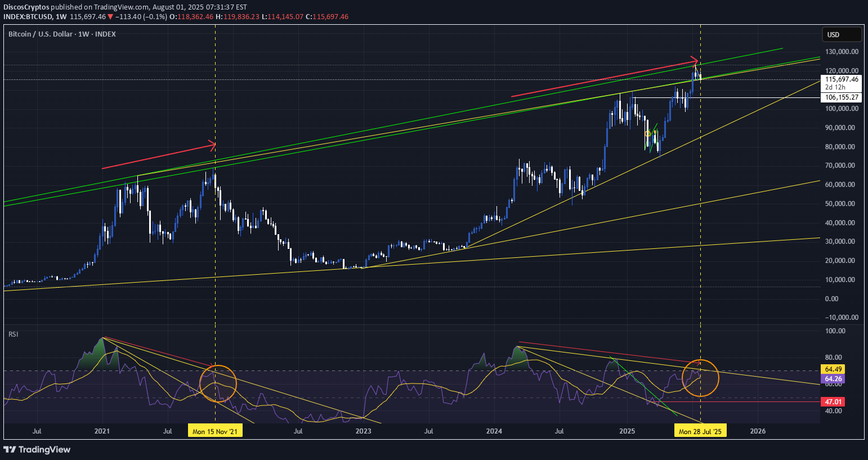The height and width of the screenshot is (460, 868).
Task: Click the 106,155.27 horizontal line price label
Action: coord(842,97)
